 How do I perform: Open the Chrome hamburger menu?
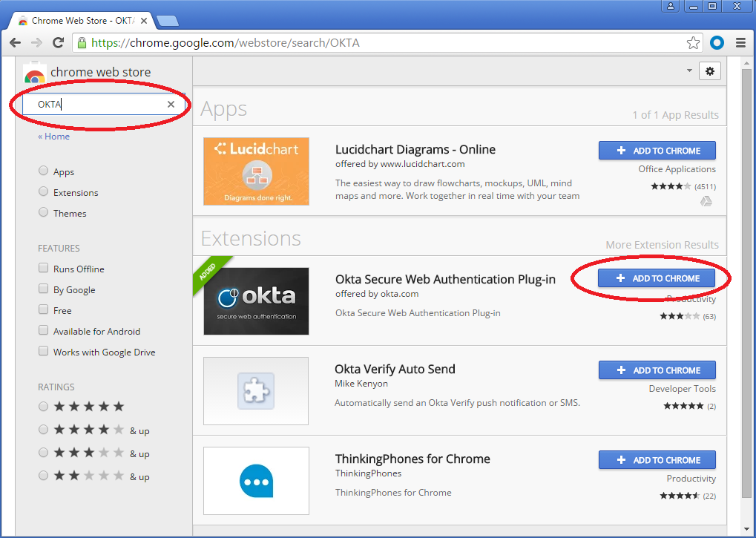tap(741, 43)
